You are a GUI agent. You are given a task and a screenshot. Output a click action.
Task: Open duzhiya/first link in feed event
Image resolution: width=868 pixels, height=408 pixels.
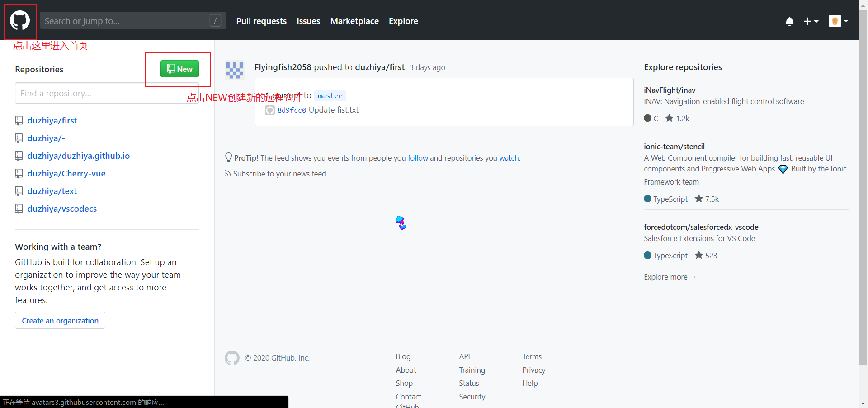380,67
